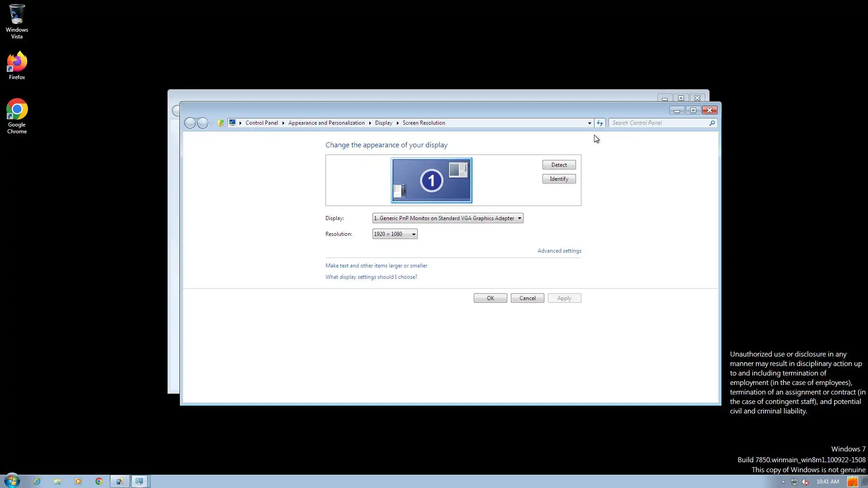Select monitor 1 preview thumbnail
The image size is (868, 488).
[x=431, y=180]
